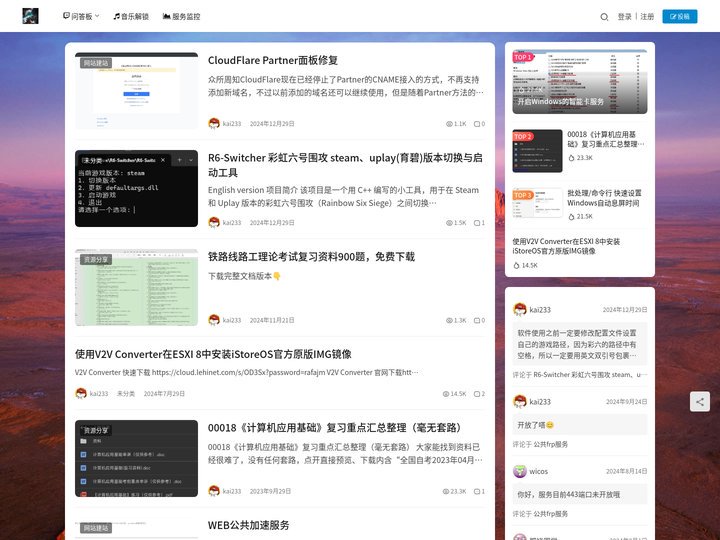Open kai233 avatar on 00018 article
This screenshot has width=720, height=540.
tap(214, 491)
